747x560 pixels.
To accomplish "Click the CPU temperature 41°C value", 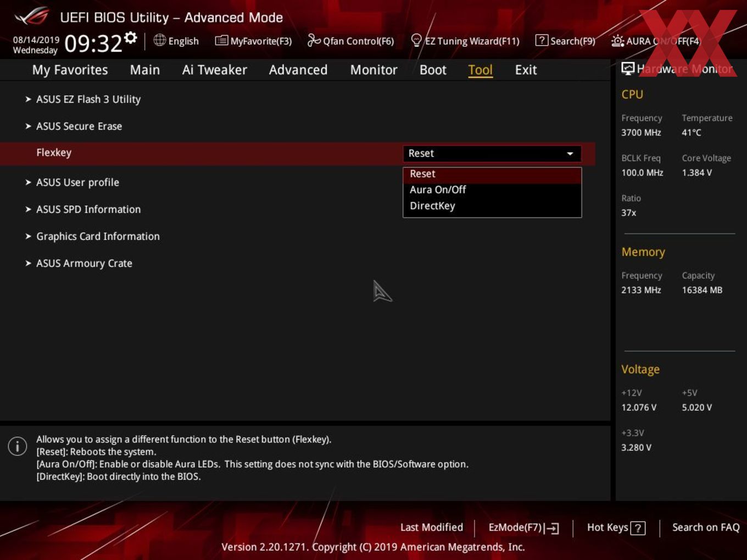I will [692, 132].
